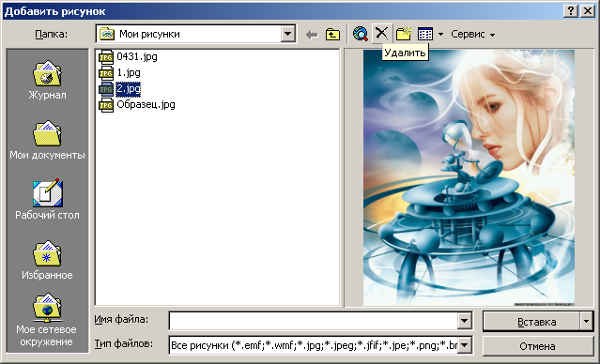The image size is (600, 364).
Task: Open the Сервис menu
Action: (473, 34)
